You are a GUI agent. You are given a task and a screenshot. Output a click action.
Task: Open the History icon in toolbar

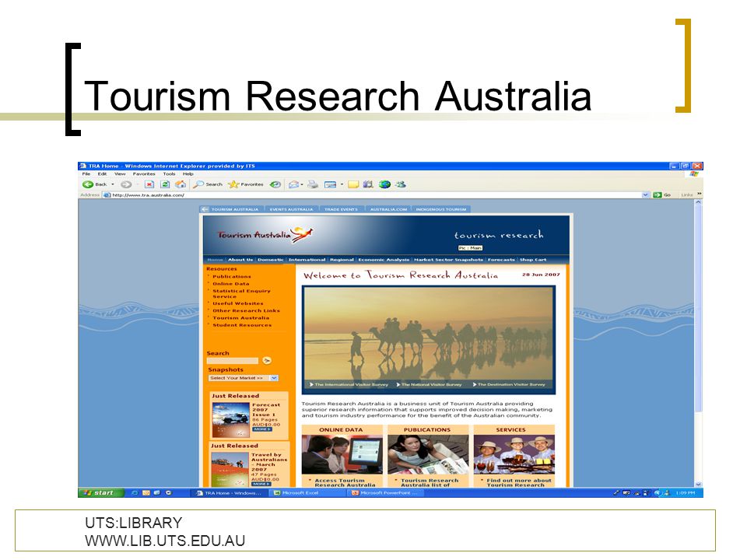pyautogui.click(x=275, y=184)
